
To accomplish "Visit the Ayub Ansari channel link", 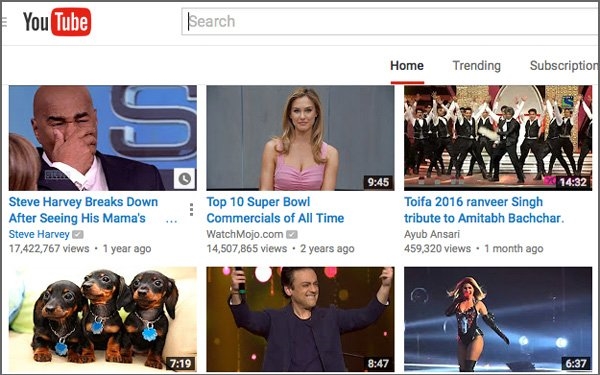I will pyautogui.click(x=432, y=234).
